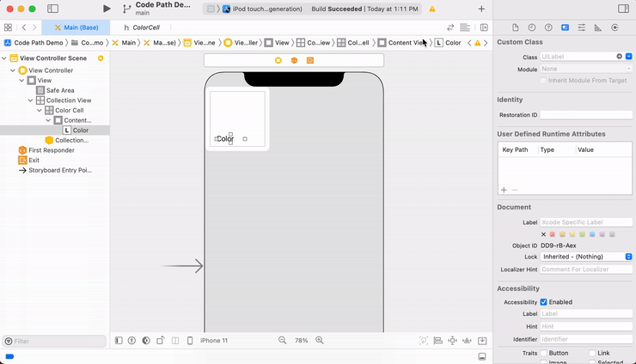Go back with the left chevron
This screenshot has height=364, width=636.
click(x=24, y=27)
